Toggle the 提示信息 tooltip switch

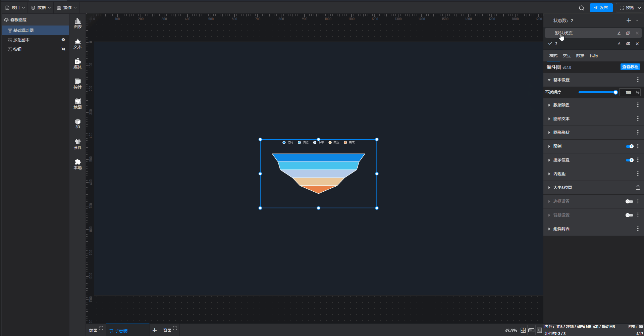(x=629, y=160)
